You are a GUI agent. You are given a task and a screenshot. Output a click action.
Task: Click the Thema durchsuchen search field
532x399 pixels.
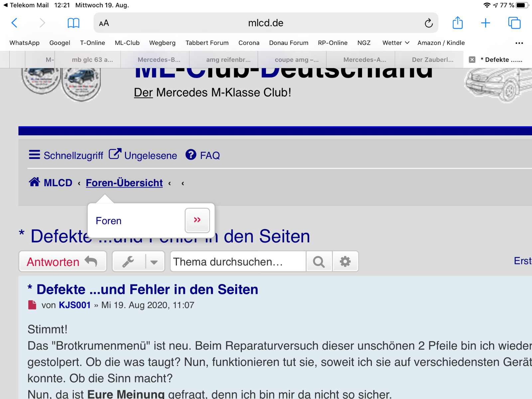pyautogui.click(x=238, y=262)
